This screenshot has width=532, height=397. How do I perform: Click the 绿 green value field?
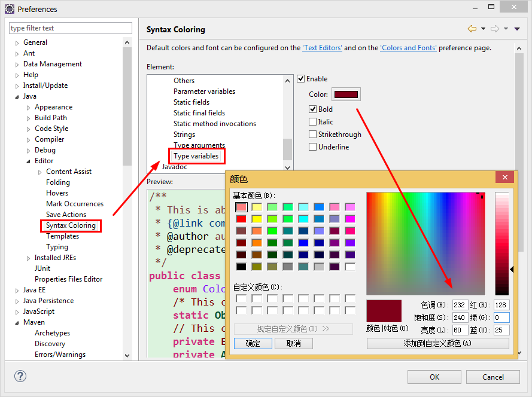(x=501, y=317)
